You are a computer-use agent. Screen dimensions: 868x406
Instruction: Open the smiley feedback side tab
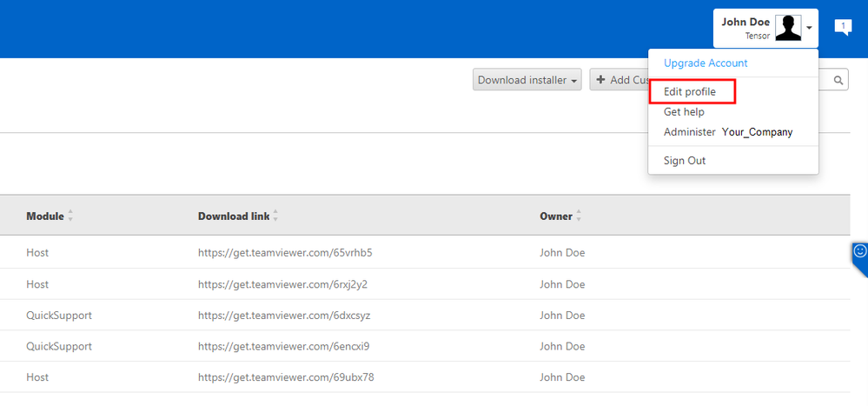point(859,258)
